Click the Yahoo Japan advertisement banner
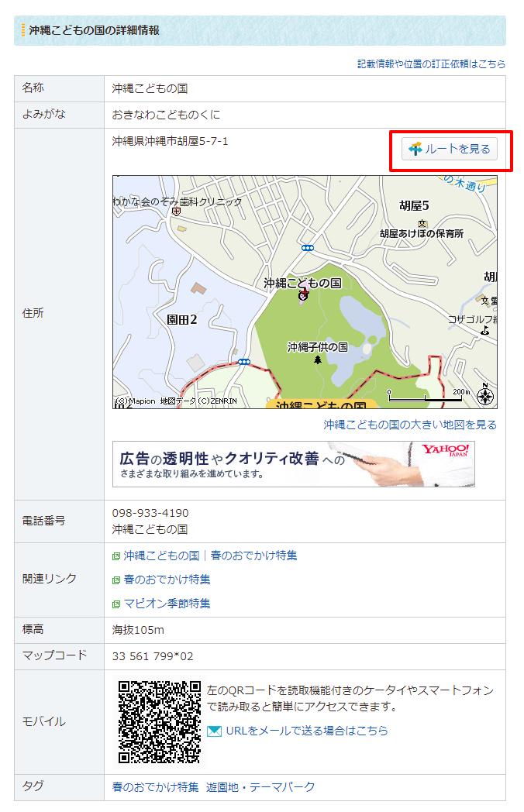The width and height of the screenshot is (524, 812). pos(293,464)
